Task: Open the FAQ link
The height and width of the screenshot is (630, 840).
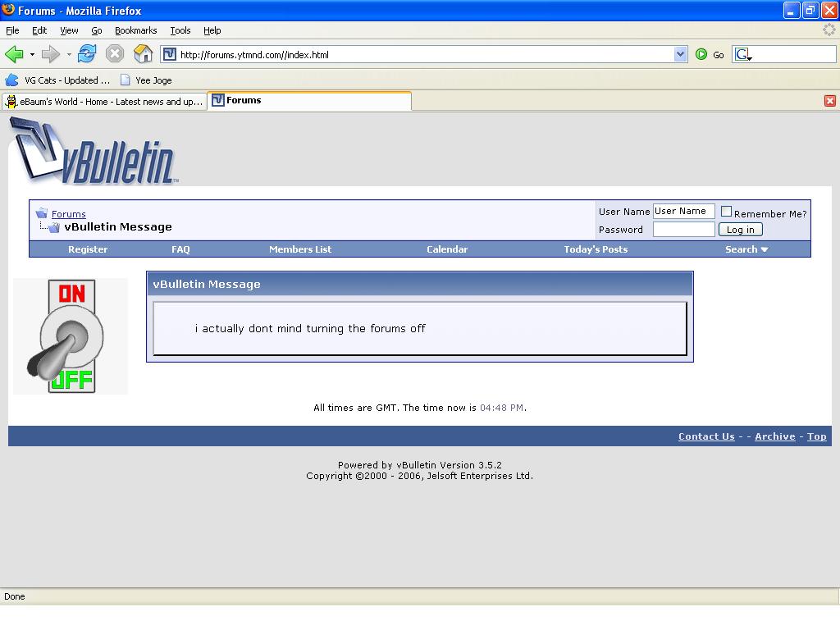Action: pos(180,249)
